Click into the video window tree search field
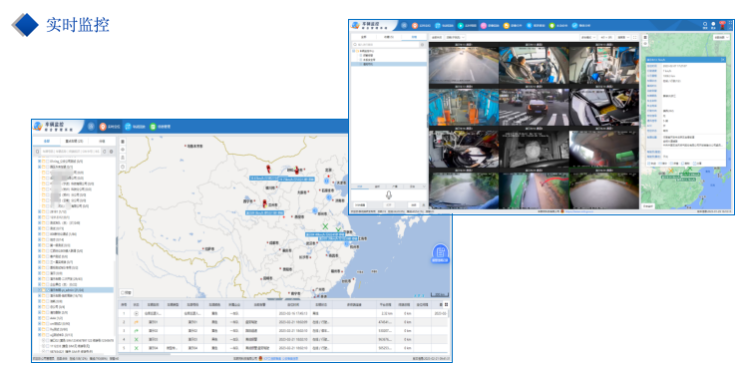This screenshot has width=755, height=379. click(x=385, y=45)
